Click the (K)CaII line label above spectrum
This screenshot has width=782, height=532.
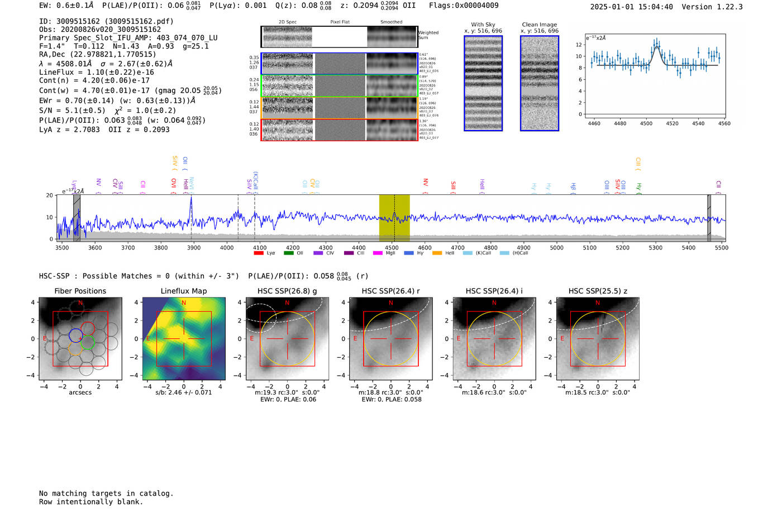[255, 182]
